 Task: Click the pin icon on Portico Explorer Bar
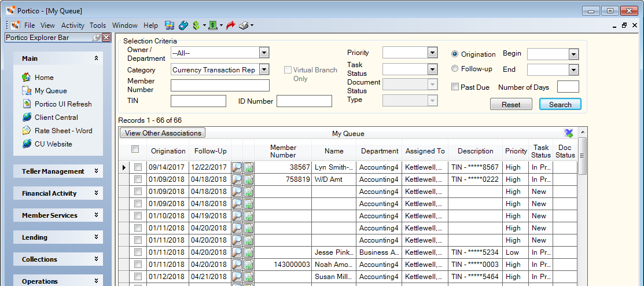[97, 38]
